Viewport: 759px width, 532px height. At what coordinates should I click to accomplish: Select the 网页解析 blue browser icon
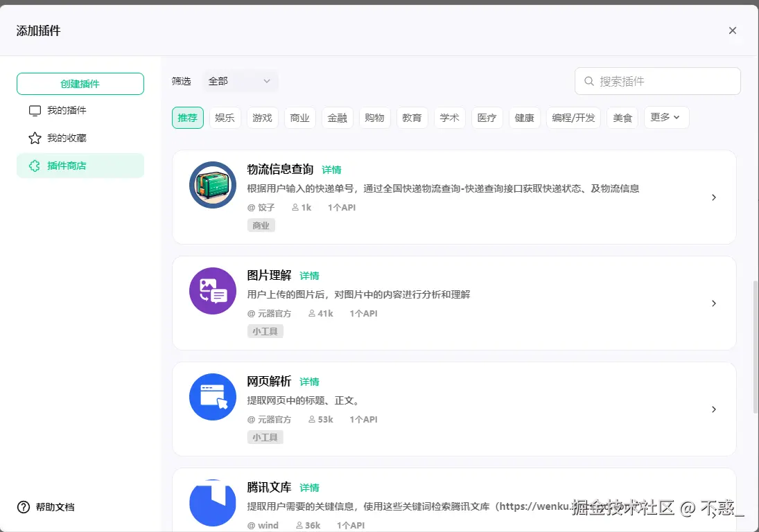[212, 397]
